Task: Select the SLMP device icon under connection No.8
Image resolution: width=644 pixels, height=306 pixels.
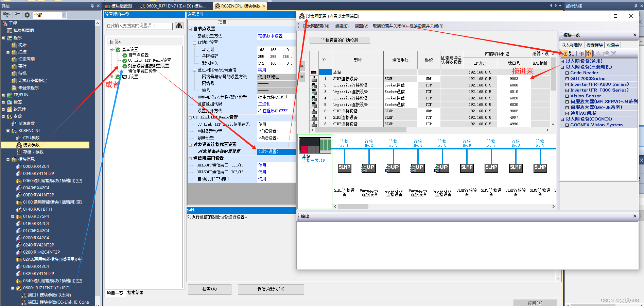Action: click(x=516, y=168)
